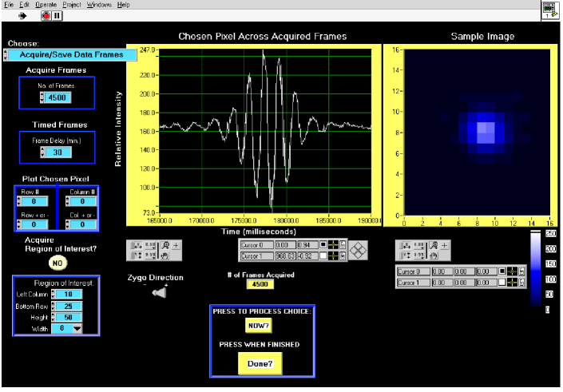
Task: Toggle the Acquire Region of Interest NO switch
Action: click(57, 263)
